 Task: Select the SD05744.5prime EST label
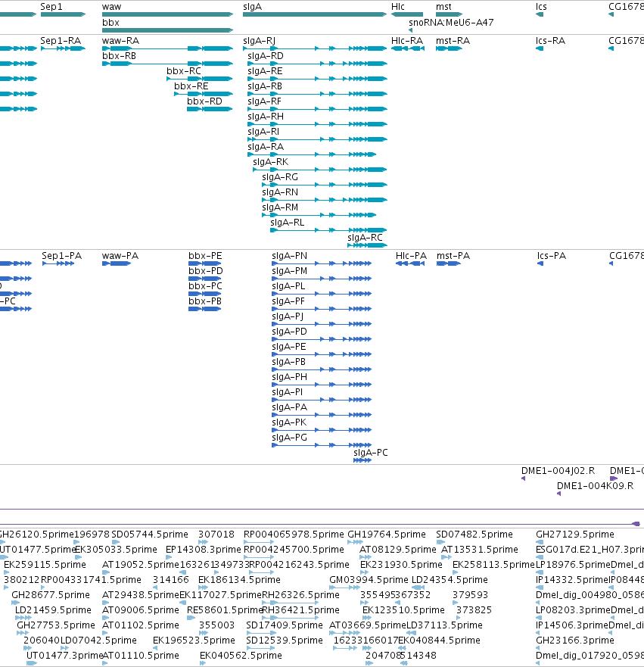click(150, 535)
